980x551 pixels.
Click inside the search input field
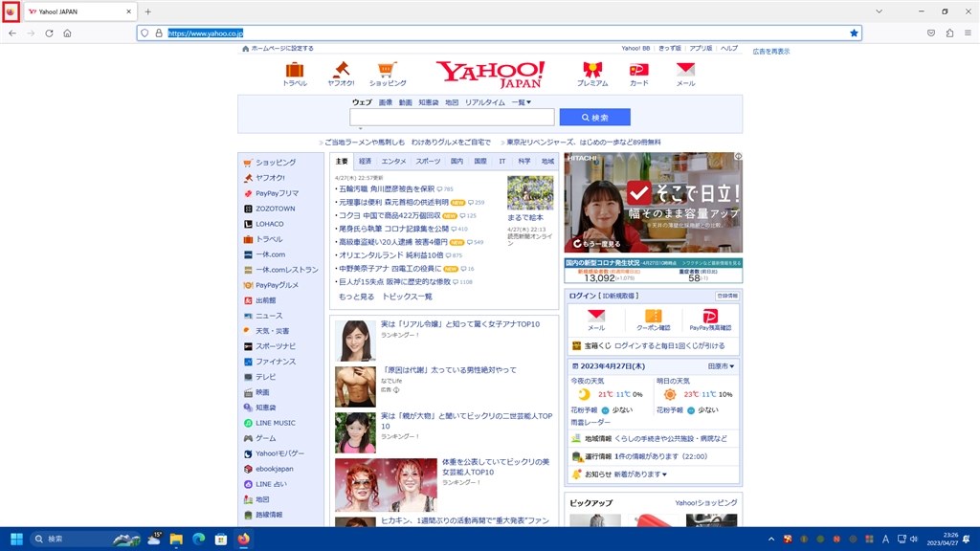coord(450,117)
